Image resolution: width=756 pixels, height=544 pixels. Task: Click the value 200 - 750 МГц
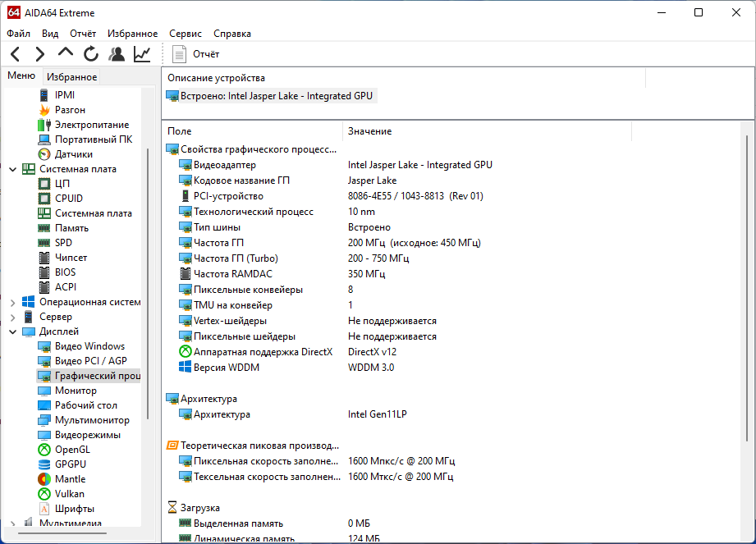[378, 258]
